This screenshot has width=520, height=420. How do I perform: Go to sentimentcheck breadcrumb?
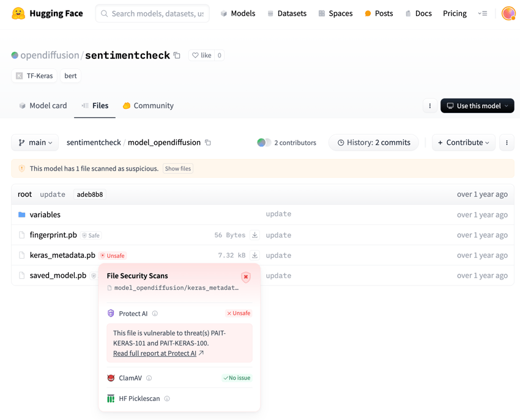pyautogui.click(x=94, y=142)
